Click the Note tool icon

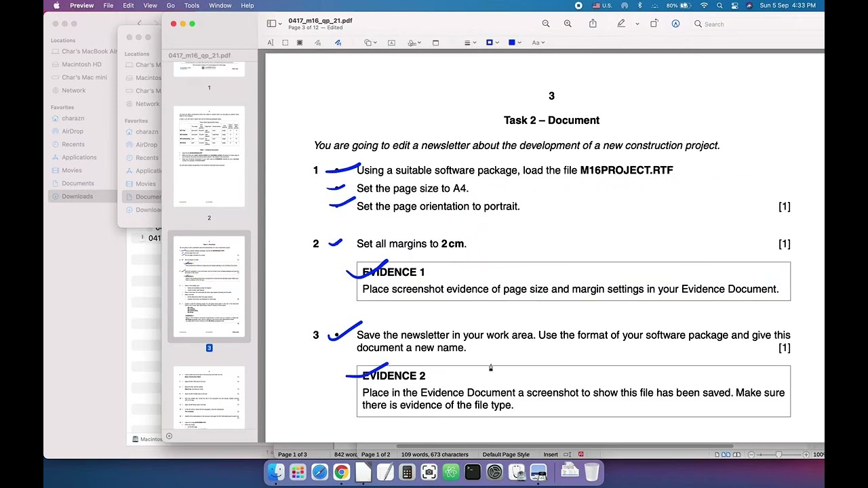coord(435,43)
